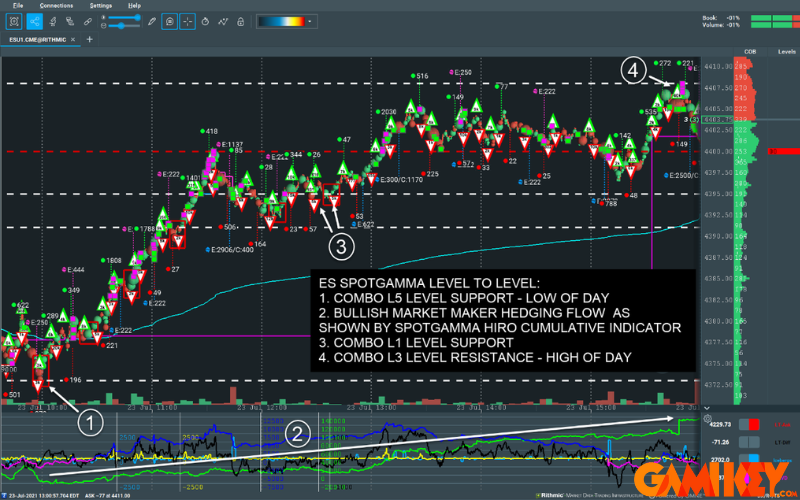This screenshot has width=800, height=500.
Task: Open the Settings menu
Action: [101, 6]
